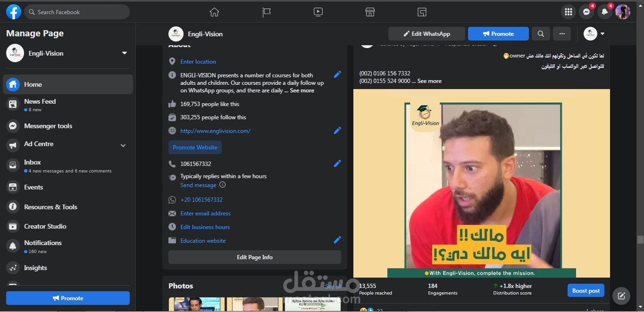644x312 pixels.
Task: Click the Search Facebook field
Action: (77, 12)
